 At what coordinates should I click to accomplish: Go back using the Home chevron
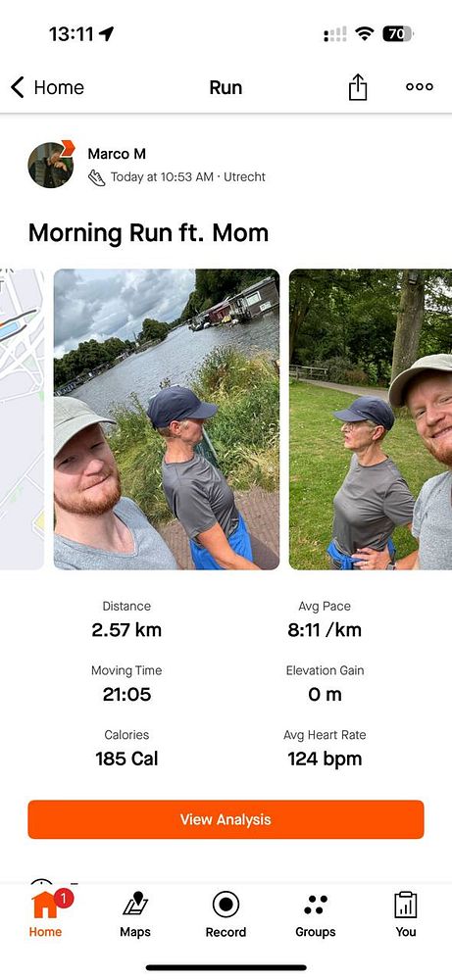tap(47, 87)
